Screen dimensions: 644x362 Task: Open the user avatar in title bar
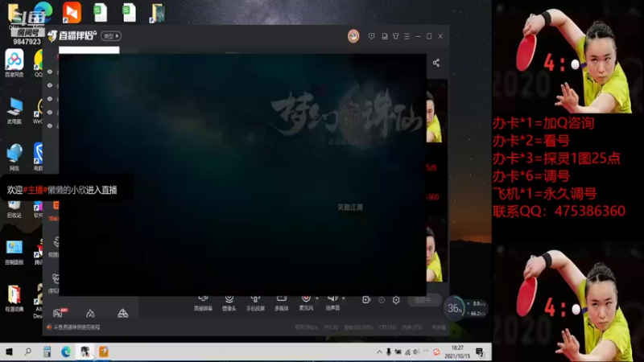pos(353,36)
